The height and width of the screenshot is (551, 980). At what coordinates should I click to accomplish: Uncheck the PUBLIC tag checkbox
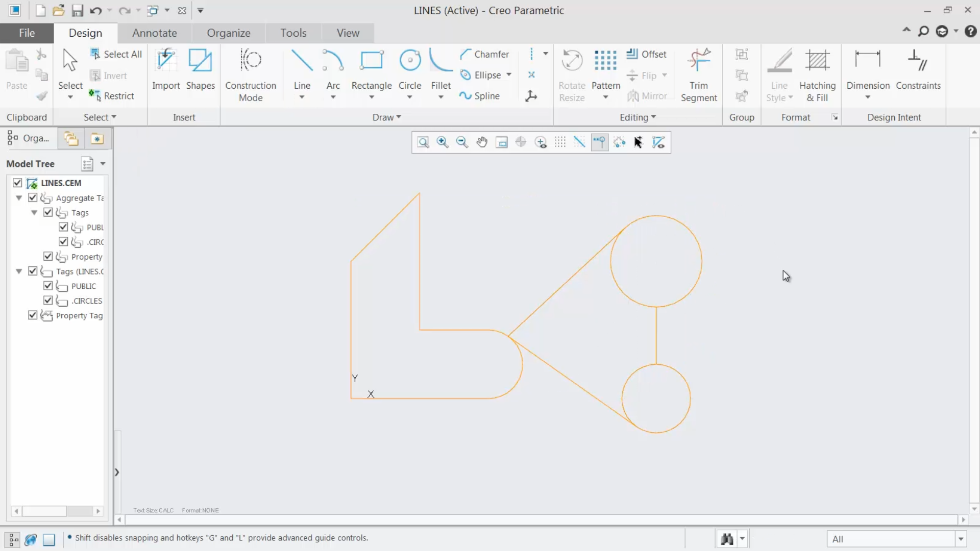click(48, 286)
